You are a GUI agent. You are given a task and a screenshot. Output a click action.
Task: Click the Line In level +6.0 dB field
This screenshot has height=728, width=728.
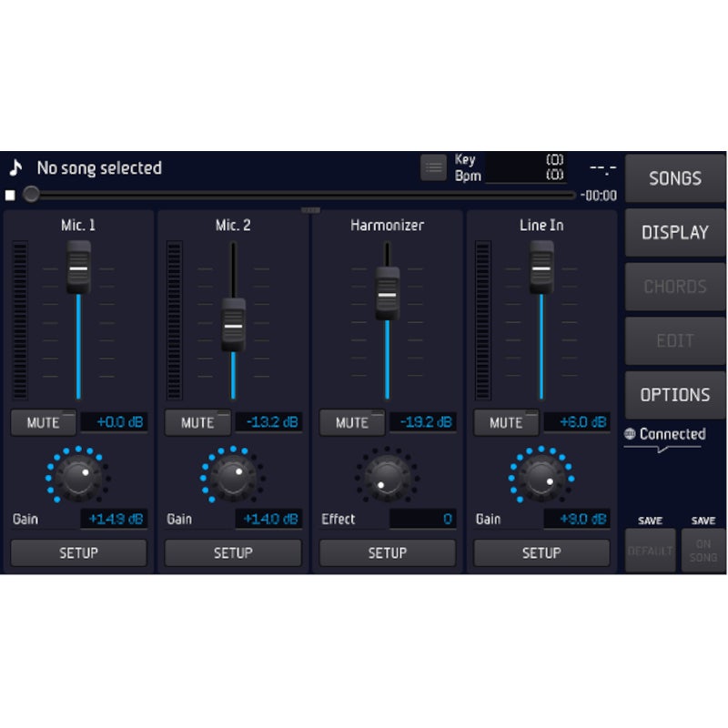pyautogui.click(x=577, y=422)
